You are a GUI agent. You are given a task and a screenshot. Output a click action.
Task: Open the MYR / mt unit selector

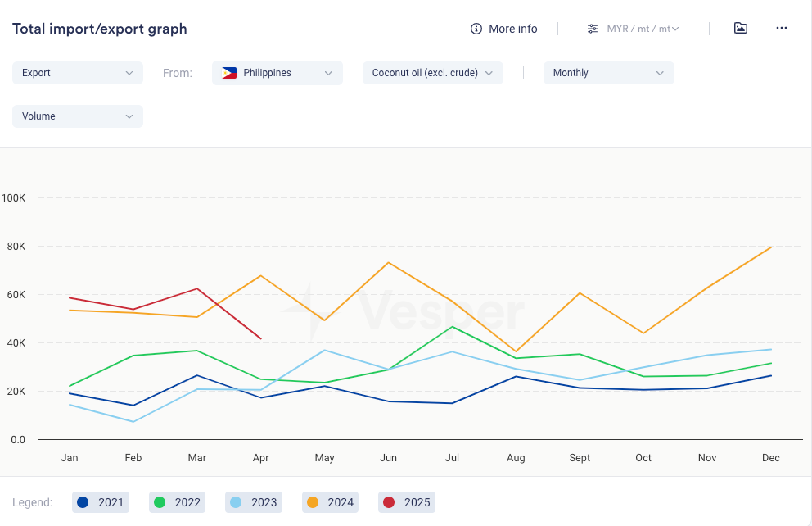pos(643,29)
